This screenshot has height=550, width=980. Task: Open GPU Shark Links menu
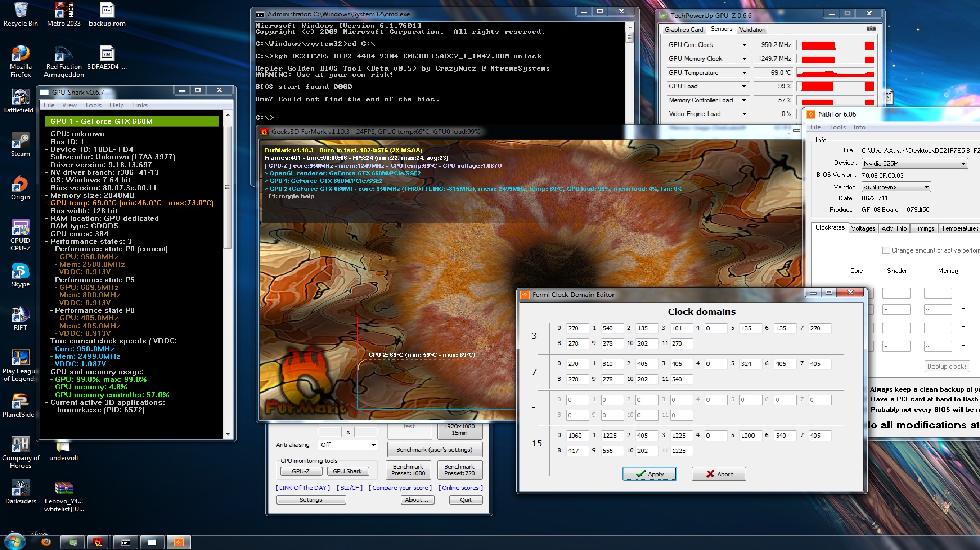click(140, 105)
